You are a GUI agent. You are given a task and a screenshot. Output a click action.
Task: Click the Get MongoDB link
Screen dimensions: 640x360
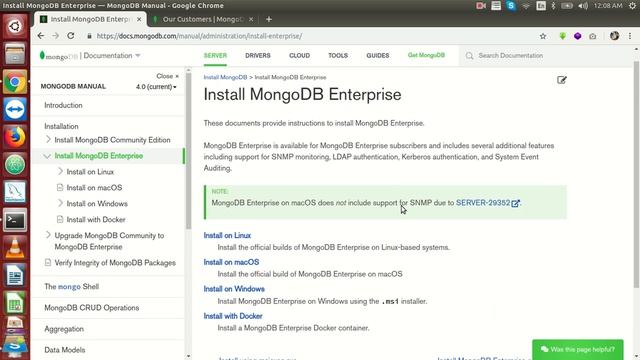click(426, 55)
